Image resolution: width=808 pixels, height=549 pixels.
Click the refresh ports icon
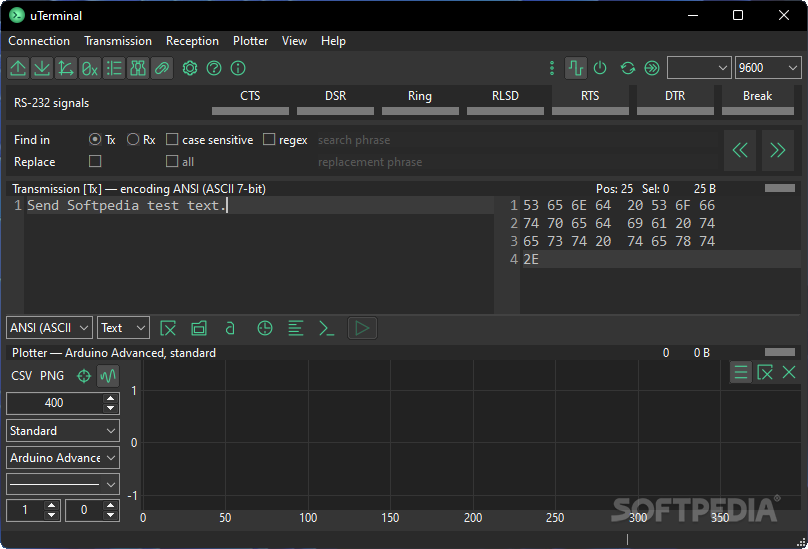[628, 68]
